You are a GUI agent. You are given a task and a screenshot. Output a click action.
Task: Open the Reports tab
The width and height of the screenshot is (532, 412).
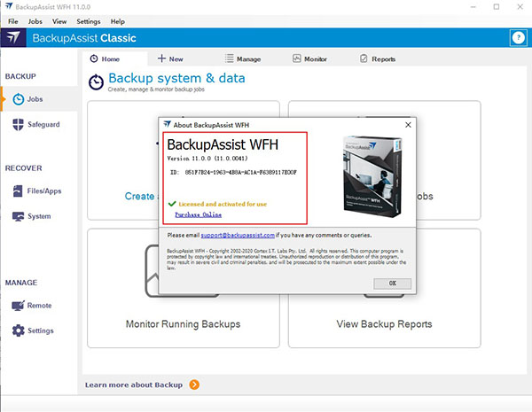point(378,58)
